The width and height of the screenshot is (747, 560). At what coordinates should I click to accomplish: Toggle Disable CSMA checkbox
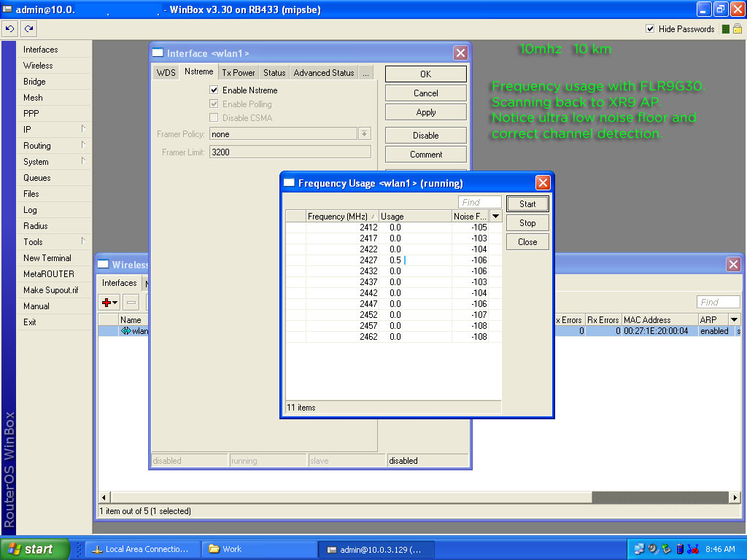214,117
